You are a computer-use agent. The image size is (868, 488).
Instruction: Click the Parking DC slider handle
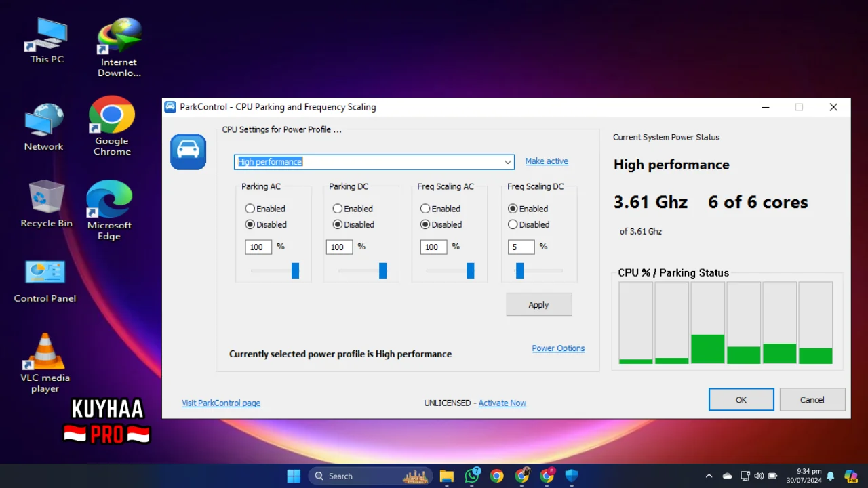tap(382, 270)
